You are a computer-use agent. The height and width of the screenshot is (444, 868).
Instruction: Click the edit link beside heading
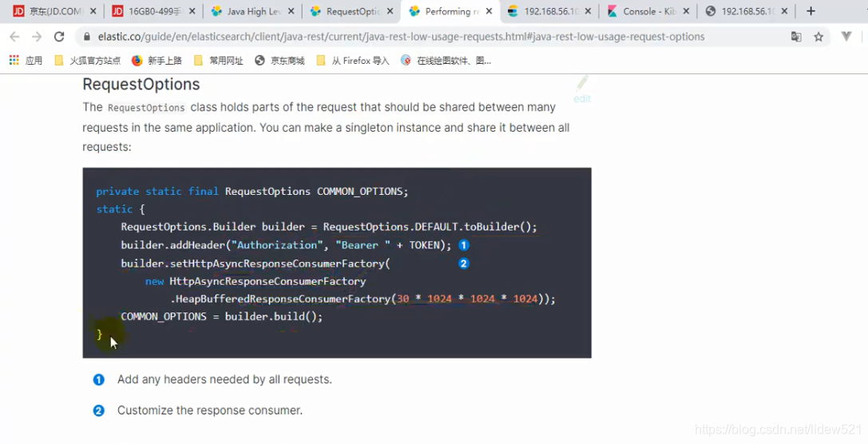pyautogui.click(x=582, y=98)
